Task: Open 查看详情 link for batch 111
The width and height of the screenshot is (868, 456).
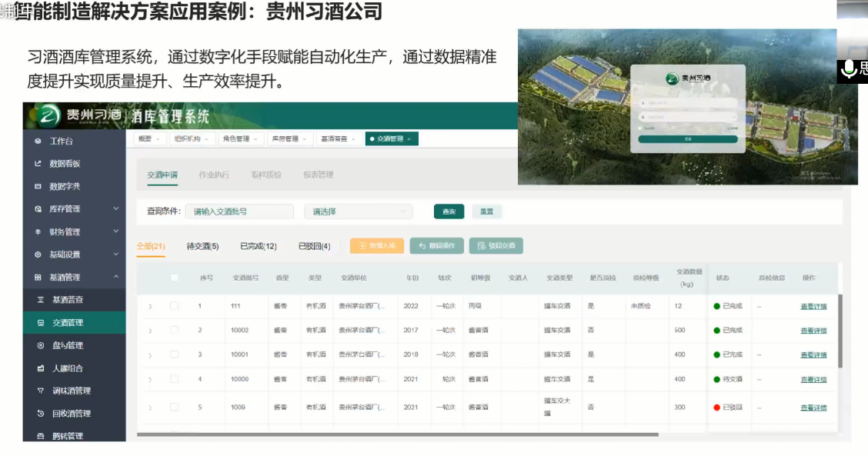Action: coord(813,307)
